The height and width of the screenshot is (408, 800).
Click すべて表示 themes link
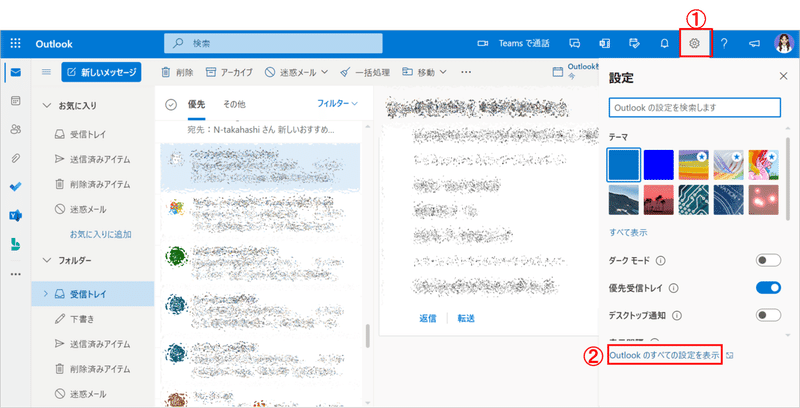click(628, 233)
